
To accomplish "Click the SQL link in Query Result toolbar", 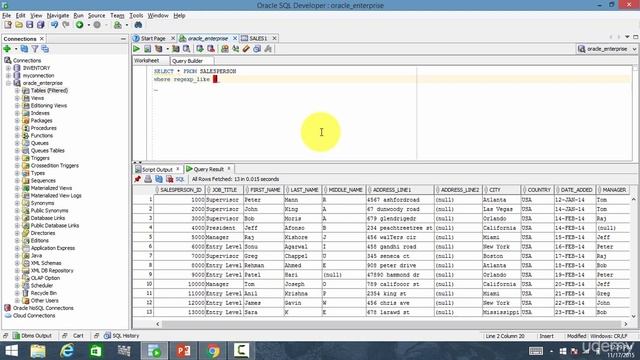I will (180, 179).
